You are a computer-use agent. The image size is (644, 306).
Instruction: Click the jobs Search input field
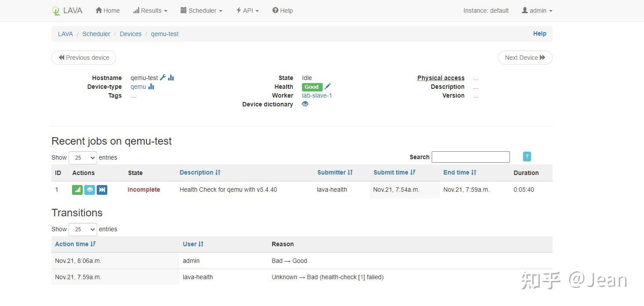pyautogui.click(x=470, y=157)
